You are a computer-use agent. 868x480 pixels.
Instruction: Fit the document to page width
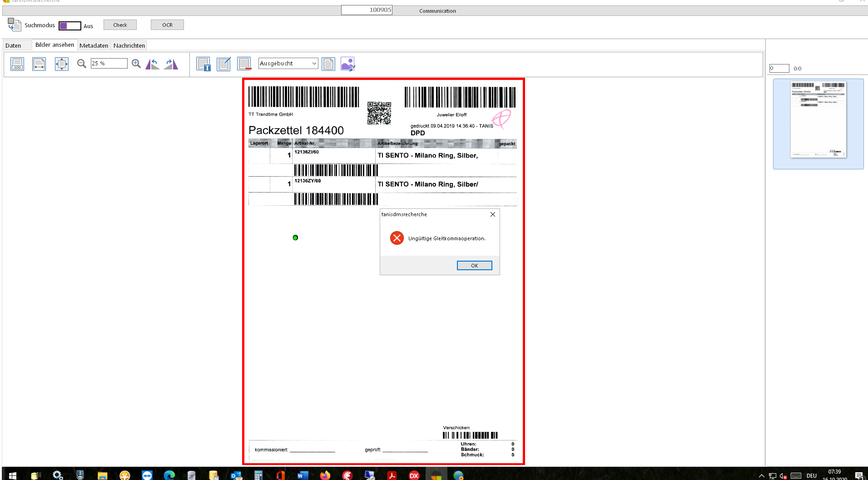(39, 64)
